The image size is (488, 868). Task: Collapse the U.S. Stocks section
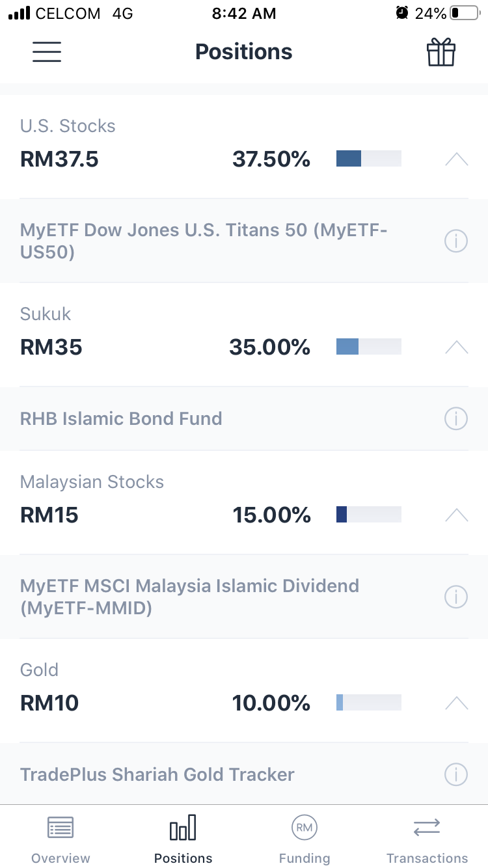(x=456, y=159)
